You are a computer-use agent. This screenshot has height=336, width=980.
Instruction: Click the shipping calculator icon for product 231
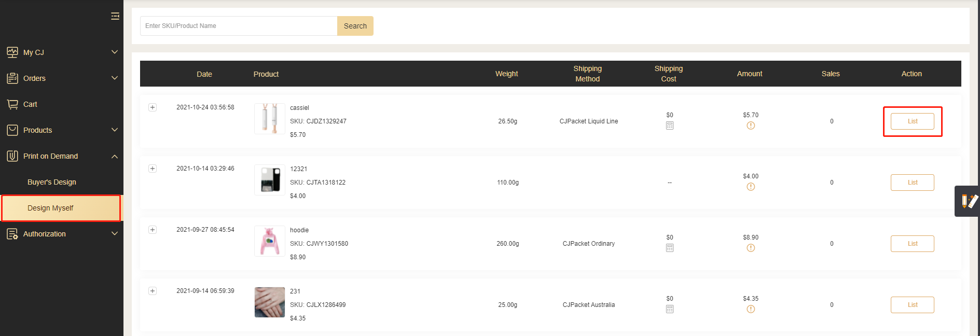pos(670,309)
